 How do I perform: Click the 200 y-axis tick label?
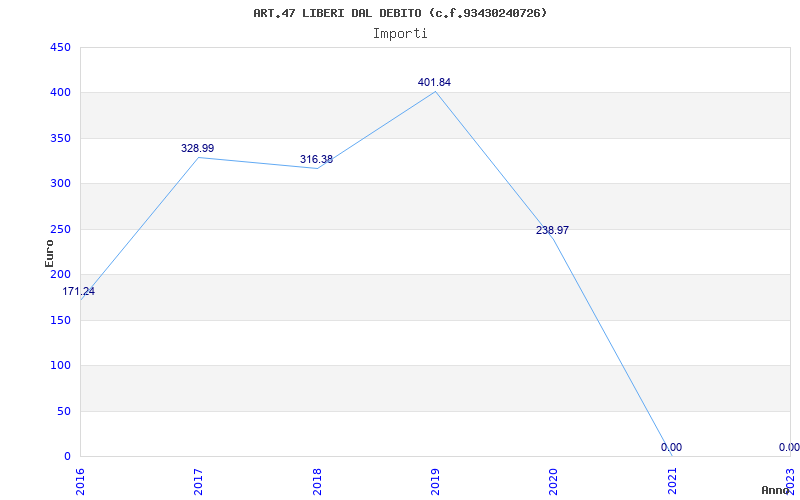click(60, 274)
